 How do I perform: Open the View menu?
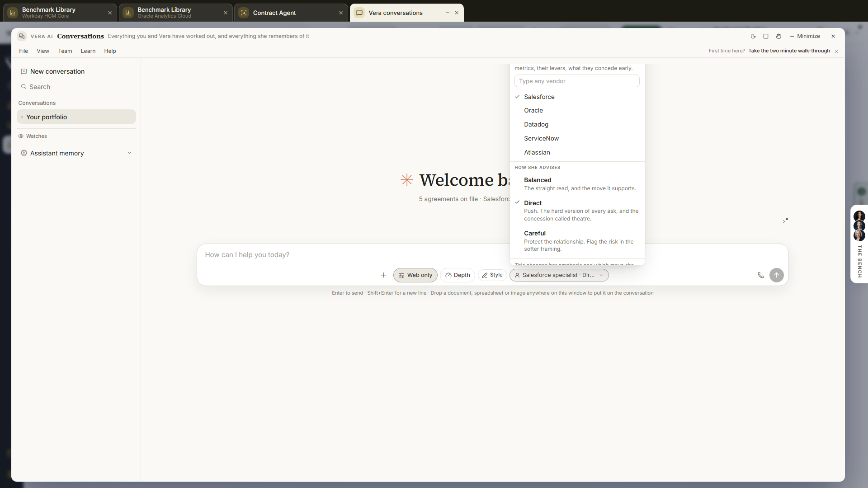coord(43,51)
